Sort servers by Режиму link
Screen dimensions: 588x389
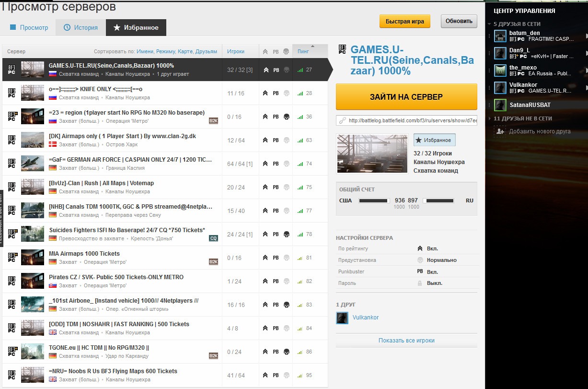pos(166,51)
